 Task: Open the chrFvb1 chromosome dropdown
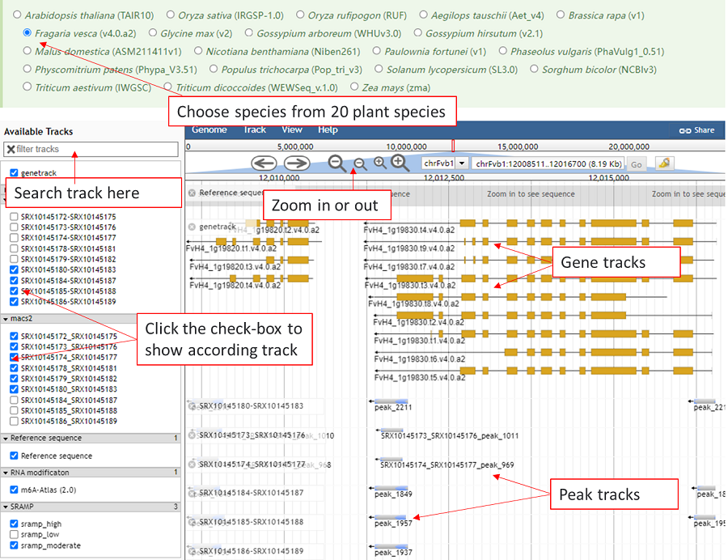click(x=462, y=163)
